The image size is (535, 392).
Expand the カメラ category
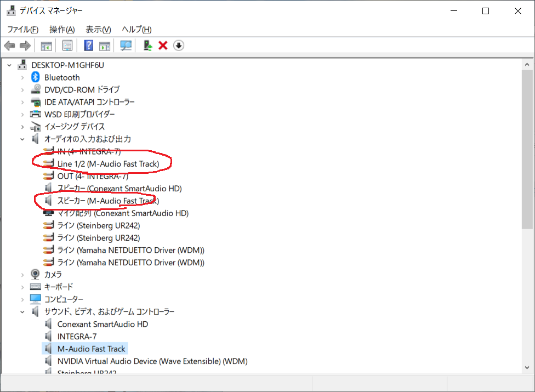(x=22, y=275)
